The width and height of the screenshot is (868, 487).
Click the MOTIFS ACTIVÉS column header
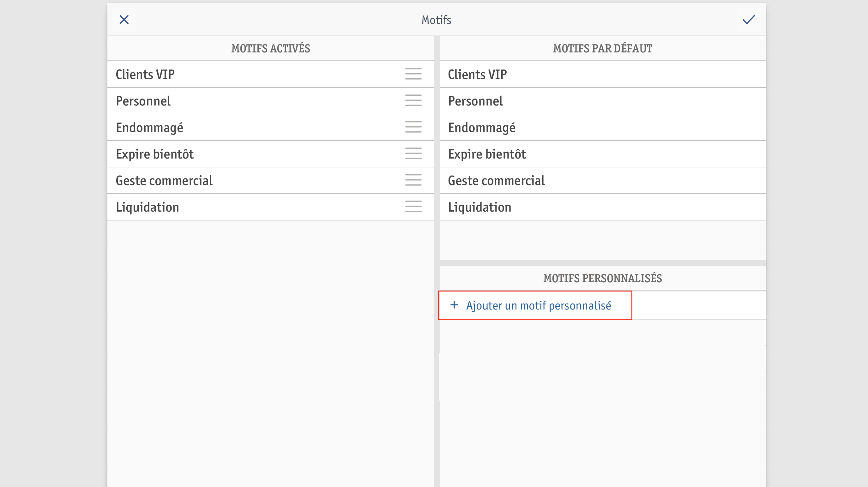(x=271, y=49)
